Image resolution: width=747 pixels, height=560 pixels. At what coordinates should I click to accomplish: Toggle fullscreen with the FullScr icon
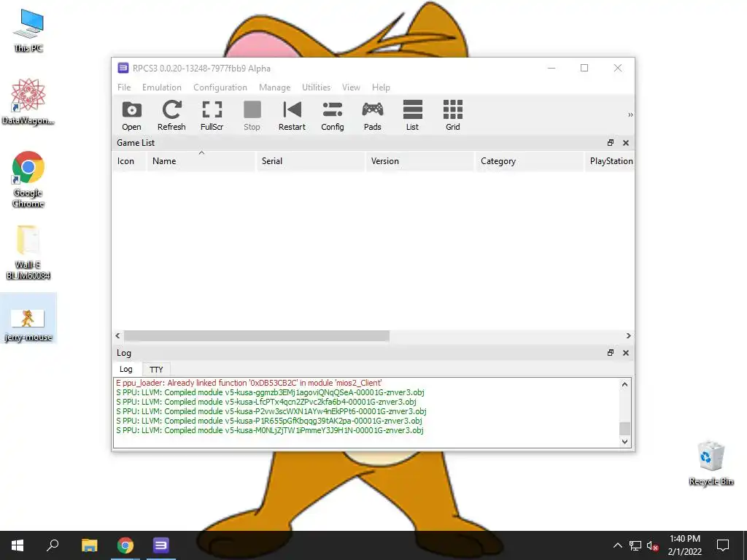click(x=212, y=114)
